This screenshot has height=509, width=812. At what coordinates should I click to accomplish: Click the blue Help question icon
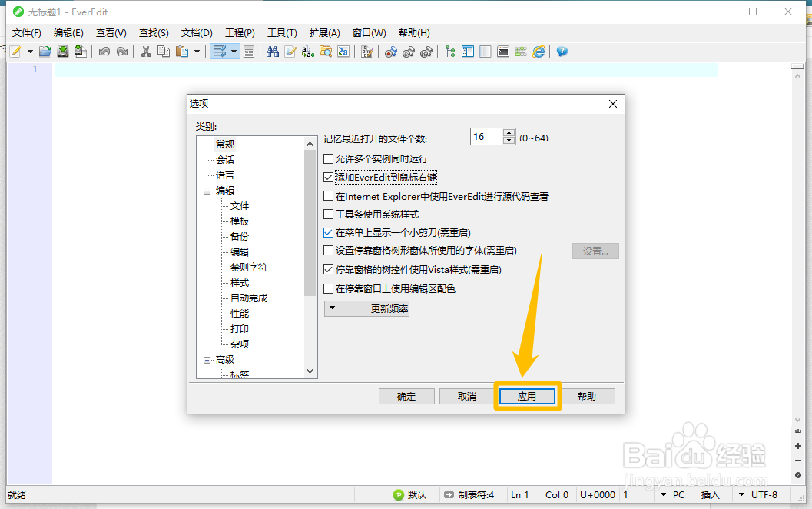click(562, 52)
